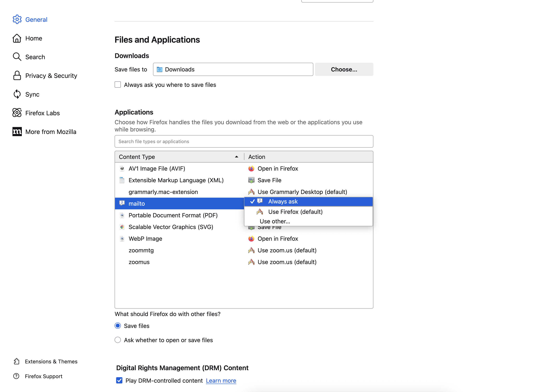533x392 pixels.
Task: Click the AVIF file type icon
Action: [x=122, y=168]
